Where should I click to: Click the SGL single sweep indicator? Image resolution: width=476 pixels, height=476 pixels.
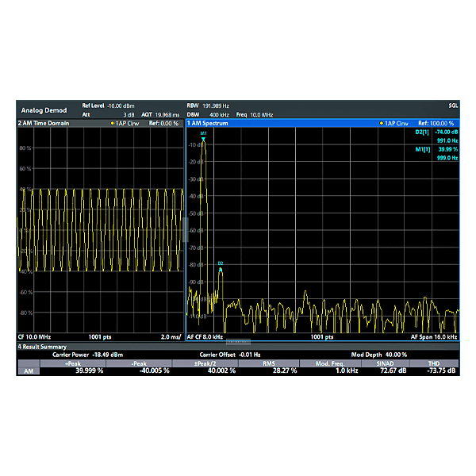(453, 106)
